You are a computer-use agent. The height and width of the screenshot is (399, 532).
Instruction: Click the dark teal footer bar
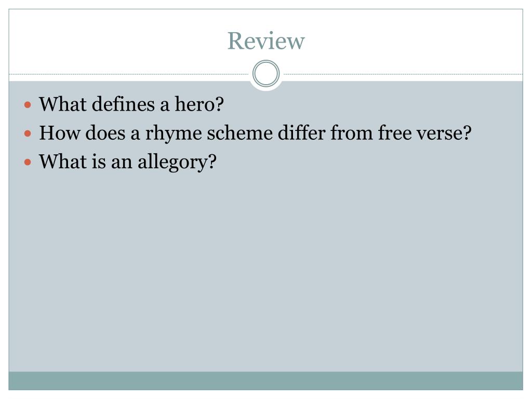click(x=265, y=381)
